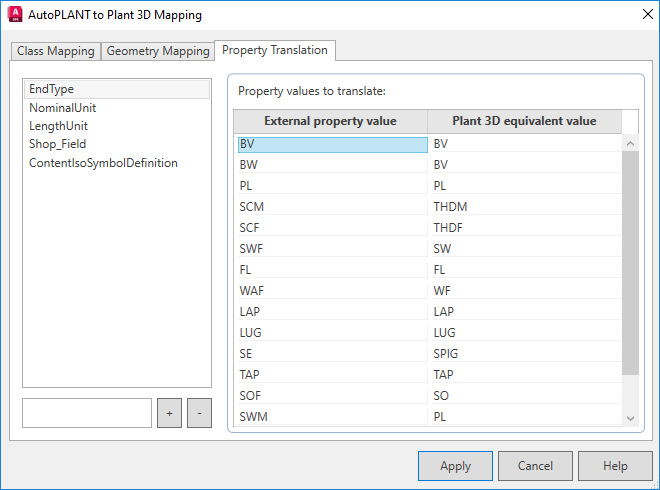This screenshot has height=490, width=660.
Task: Edit the BV external property value cell
Action: coord(331,144)
